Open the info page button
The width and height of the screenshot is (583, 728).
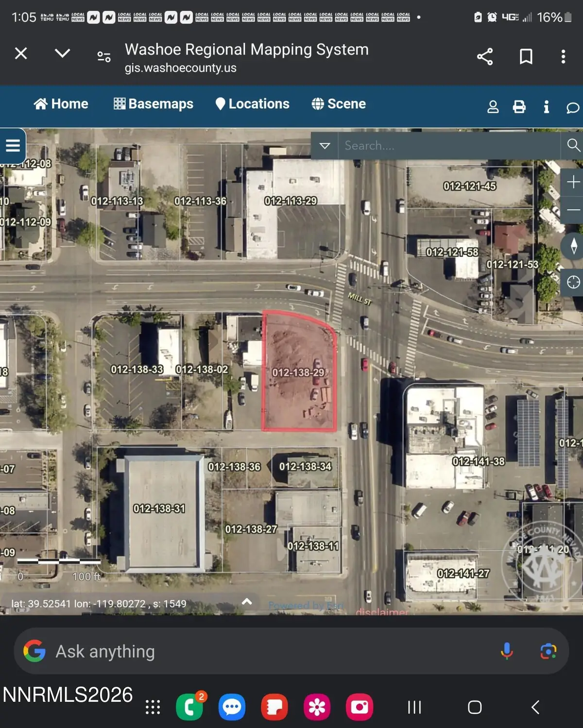point(546,107)
